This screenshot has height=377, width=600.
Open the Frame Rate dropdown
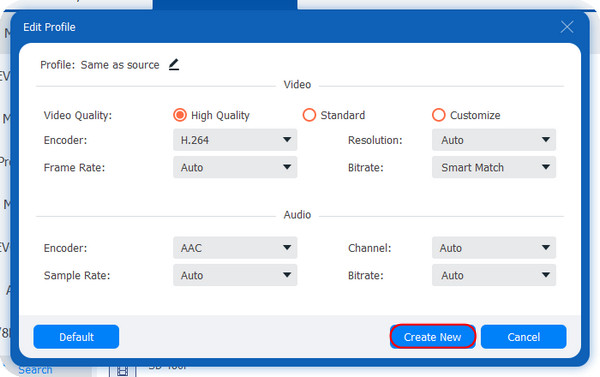pos(235,167)
